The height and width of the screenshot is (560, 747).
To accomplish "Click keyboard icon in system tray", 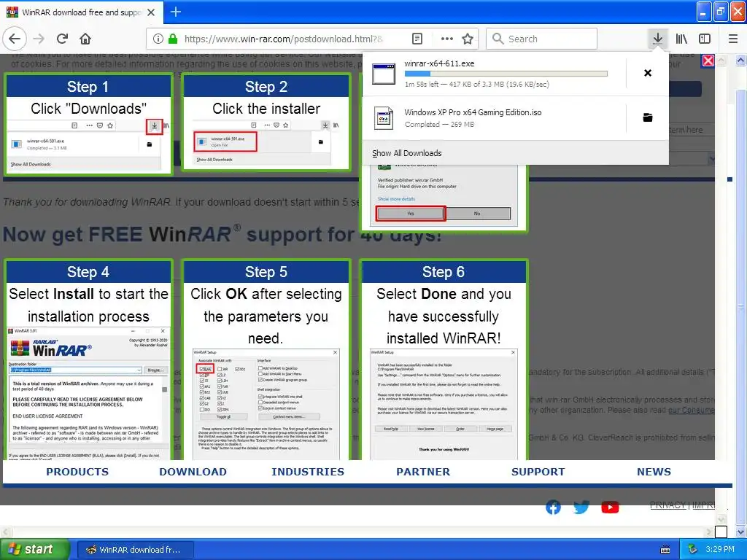I will tap(665, 550).
